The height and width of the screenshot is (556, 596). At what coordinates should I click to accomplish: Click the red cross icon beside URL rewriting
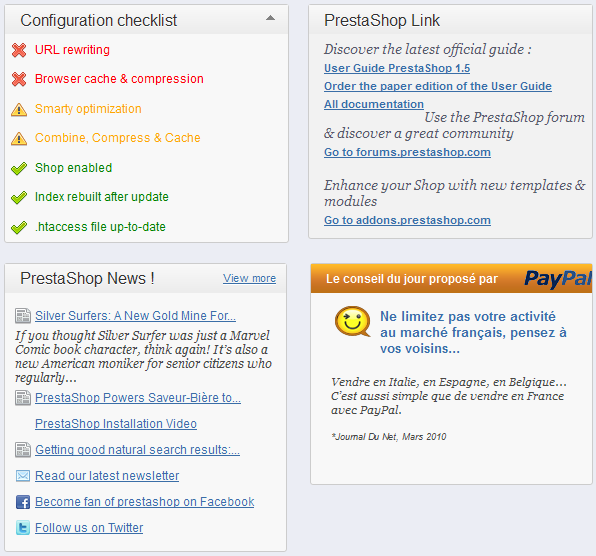tap(19, 50)
